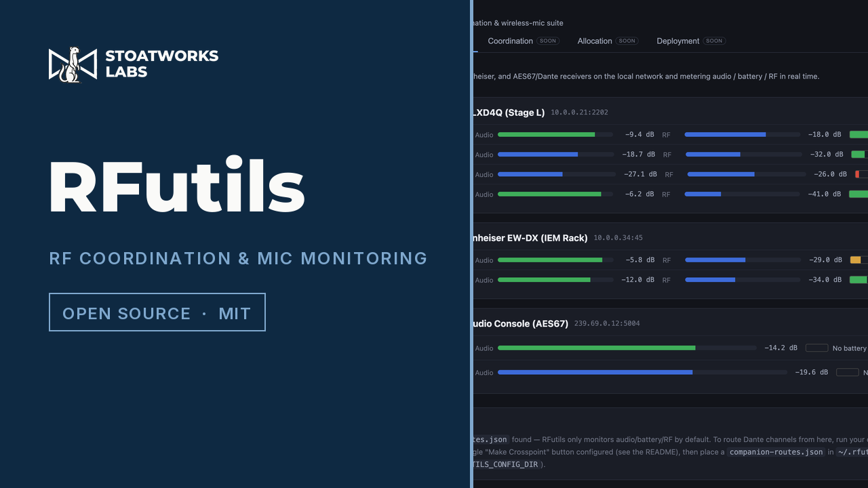Click the amber battery indicator beside −29.0 dB
The height and width of the screenshot is (488, 868).
tap(859, 260)
